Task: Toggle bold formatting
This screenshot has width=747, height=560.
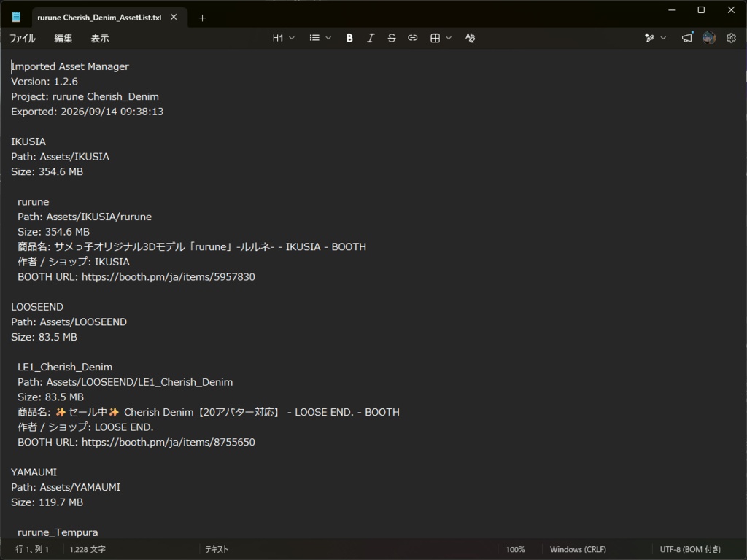Action: click(x=349, y=38)
